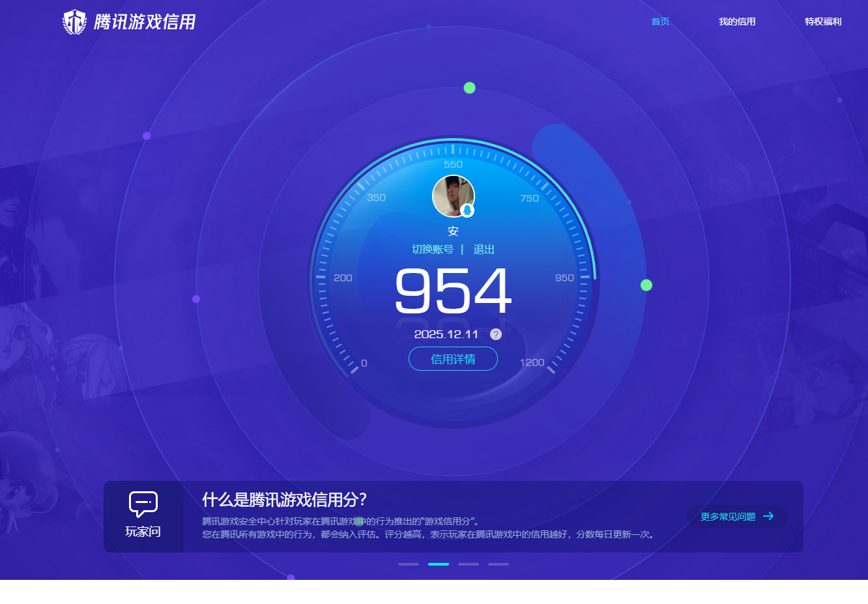Viewport: 868px width, 604px height.
Task: Select the highlighted second carousel indicator
Action: (439, 564)
